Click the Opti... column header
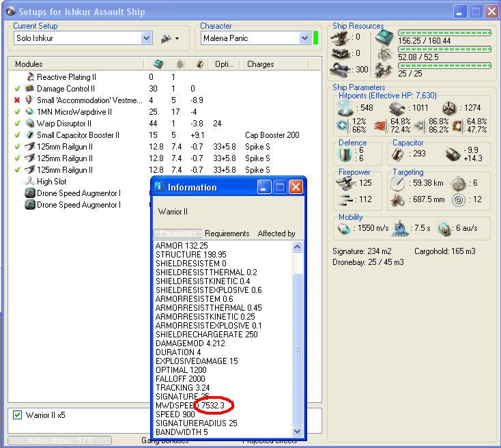 click(225, 64)
